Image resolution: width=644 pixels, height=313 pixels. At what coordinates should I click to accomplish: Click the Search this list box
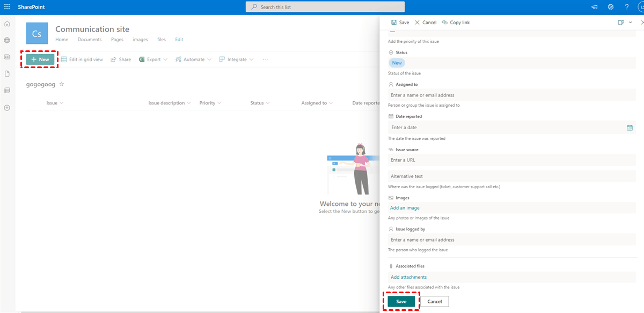click(325, 7)
